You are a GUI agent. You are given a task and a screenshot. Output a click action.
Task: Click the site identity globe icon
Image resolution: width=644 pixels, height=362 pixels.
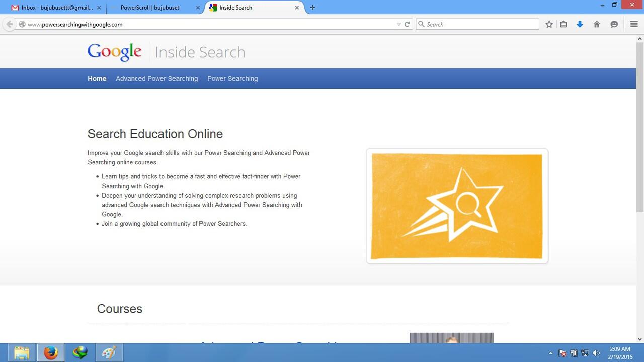coord(22,24)
